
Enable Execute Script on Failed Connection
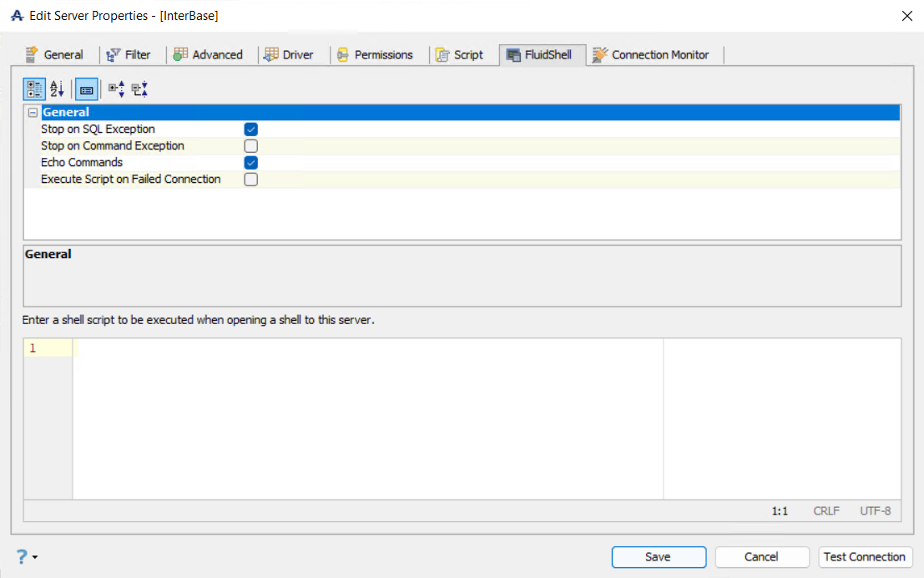251,180
